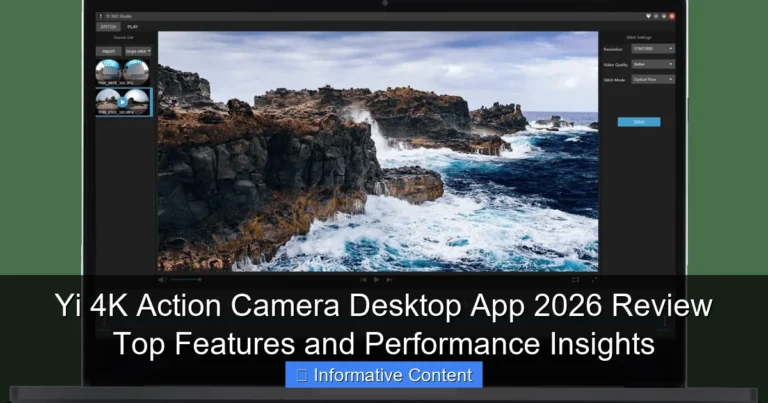768x403 pixels.
Task: Click the blue play icon on the MP4 thumbnail
Action: [122, 102]
